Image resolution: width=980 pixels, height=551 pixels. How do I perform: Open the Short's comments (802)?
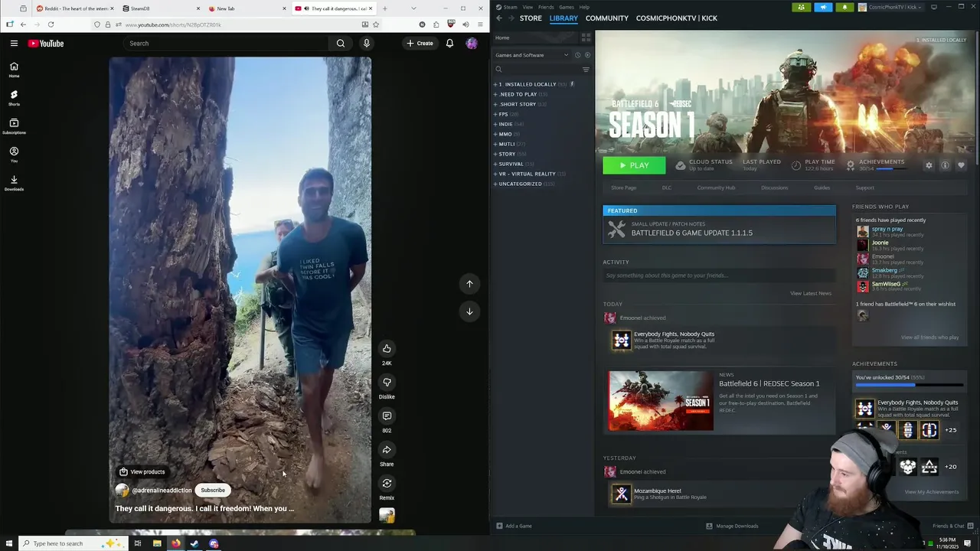(387, 416)
